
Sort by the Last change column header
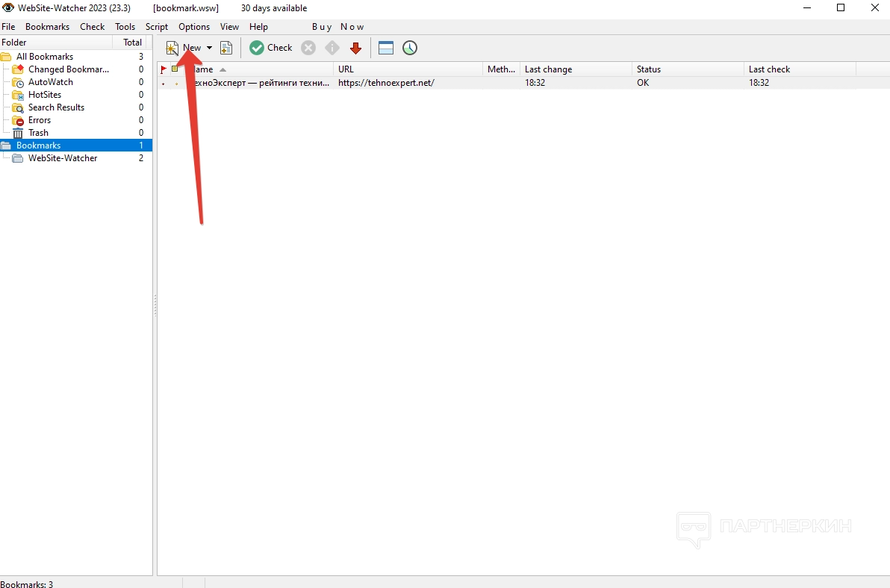576,69
